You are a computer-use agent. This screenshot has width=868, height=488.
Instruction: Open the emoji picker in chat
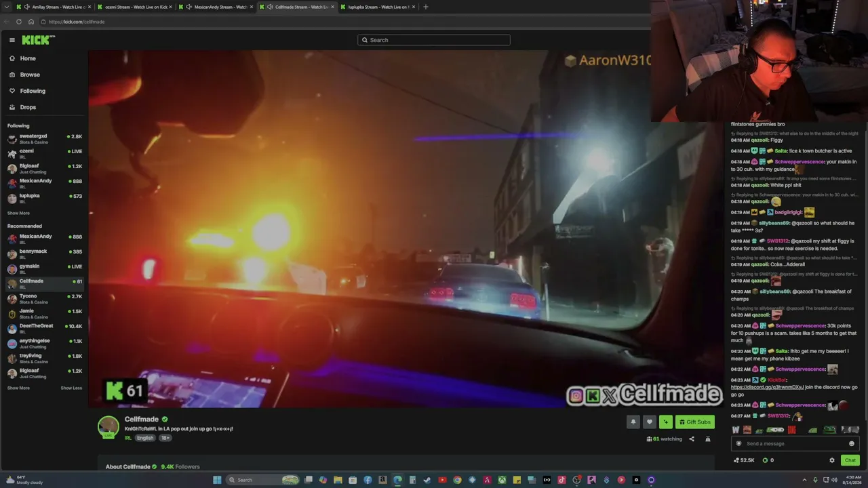[852, 444]
